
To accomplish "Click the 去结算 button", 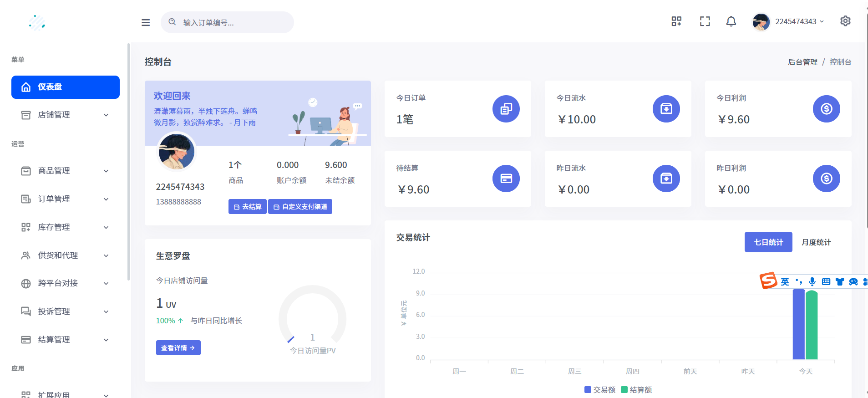I will tap(248, 207).
